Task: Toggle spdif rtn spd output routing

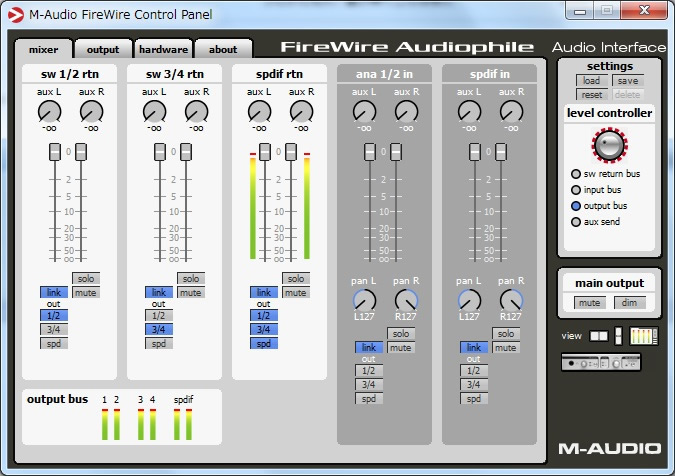Action: point(264,343)
